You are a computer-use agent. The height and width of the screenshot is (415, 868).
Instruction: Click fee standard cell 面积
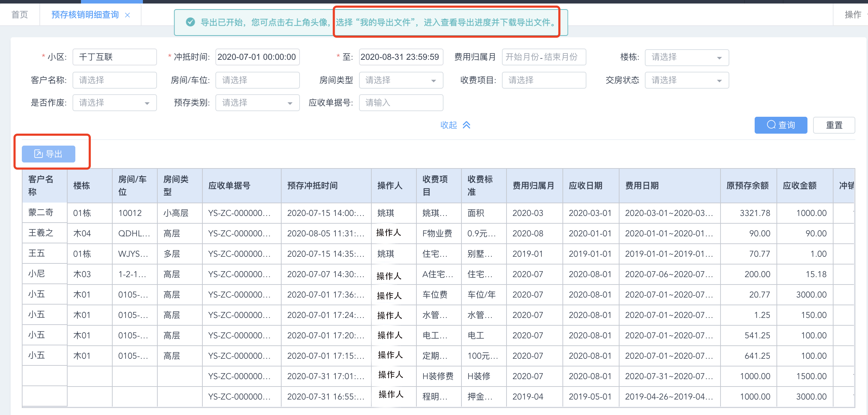[484, 213]
